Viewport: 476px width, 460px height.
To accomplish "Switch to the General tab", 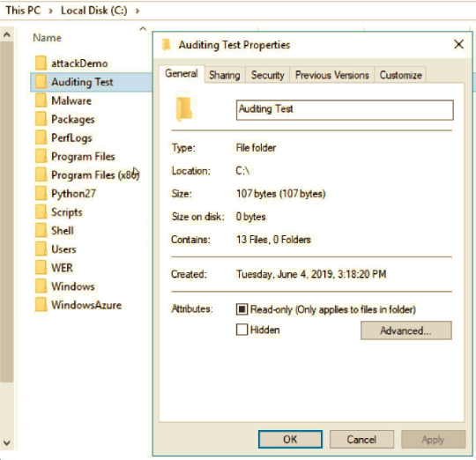I will 182,74.
